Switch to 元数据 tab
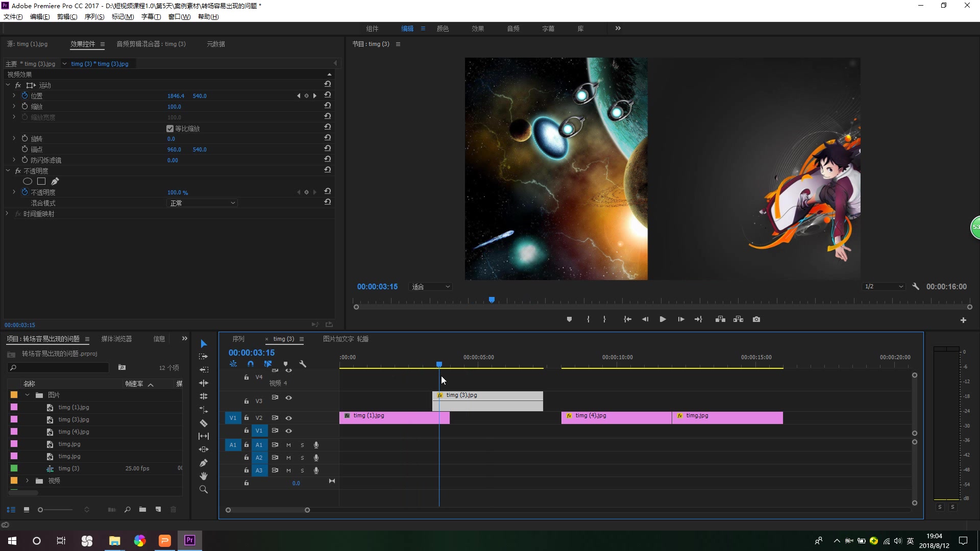The image size is (980, 551). point(215,44)
